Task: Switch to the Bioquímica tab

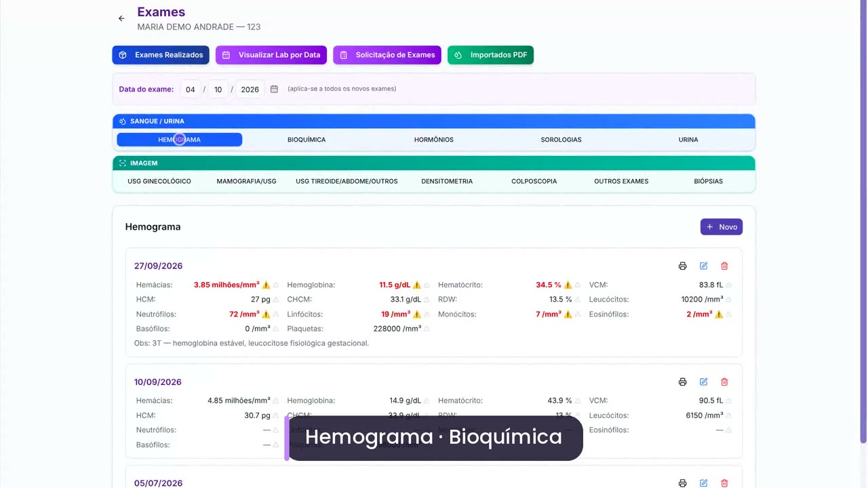Action: tap(307, 140)
